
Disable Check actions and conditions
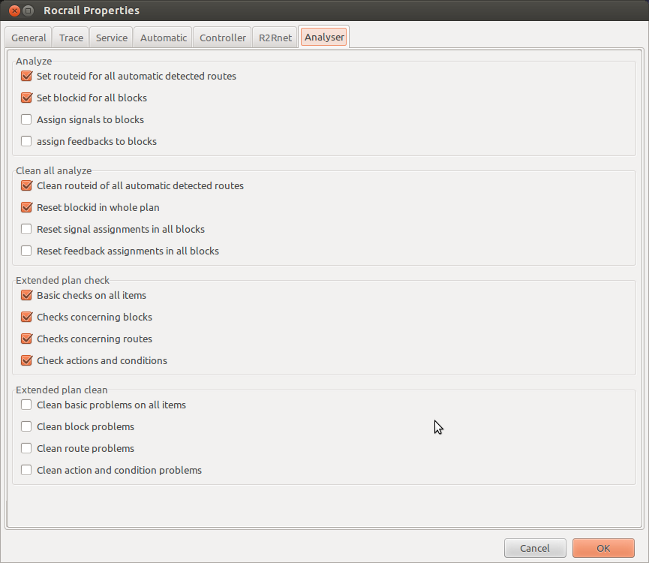(x=27, y=361)
